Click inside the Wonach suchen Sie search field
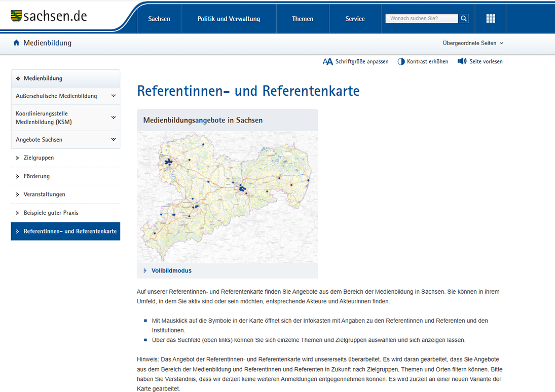The height and width of the screenshot is (392, 555). click(421, 18)
